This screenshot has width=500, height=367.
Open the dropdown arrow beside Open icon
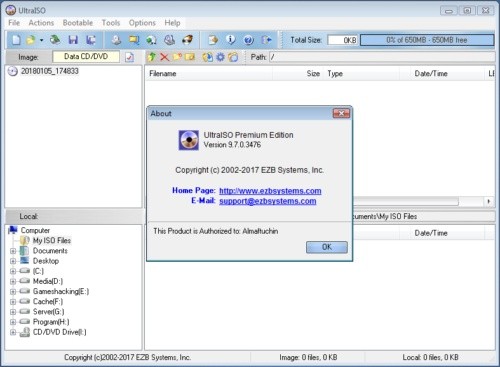coord(41,40)
